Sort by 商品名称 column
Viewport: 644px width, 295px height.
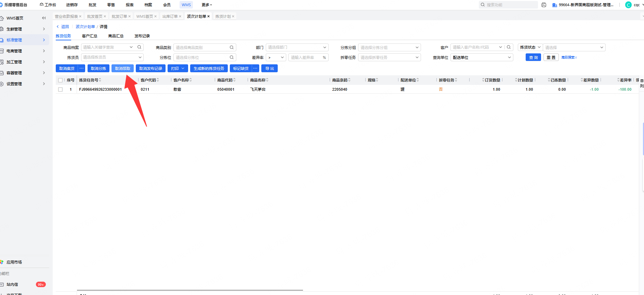click(267, 80)
